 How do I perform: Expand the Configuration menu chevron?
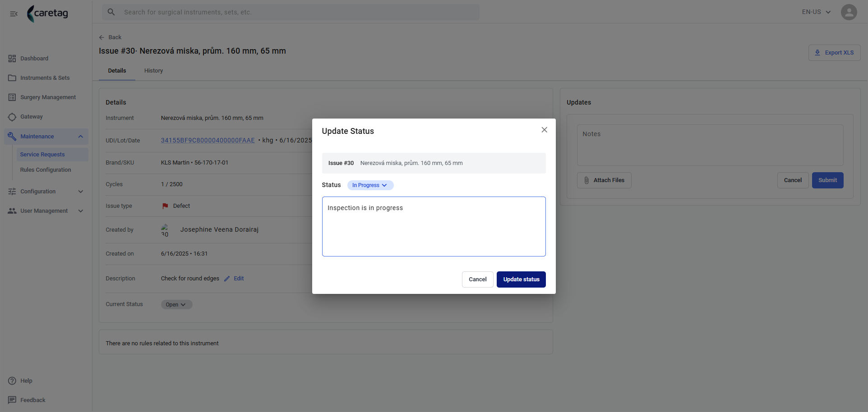click(81, 192)
